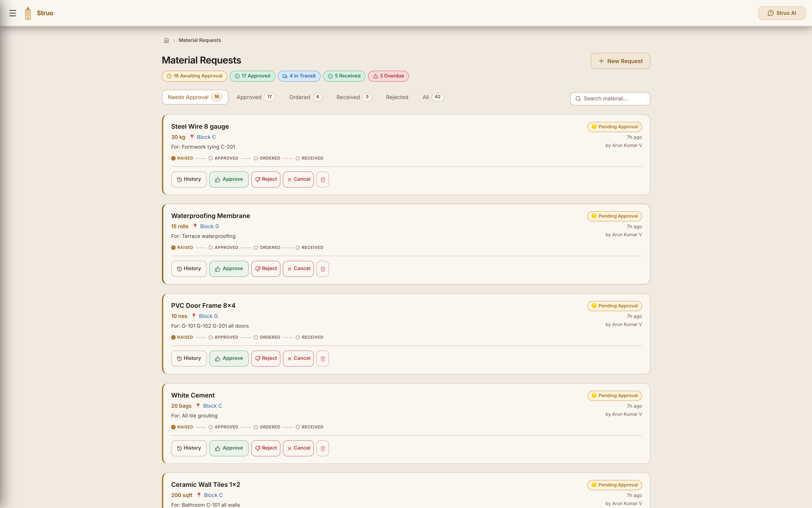This screenshot has height=508, width=812.
Task: Click location pin on Waterproofing Membrane card
Action: pos(195,226)
